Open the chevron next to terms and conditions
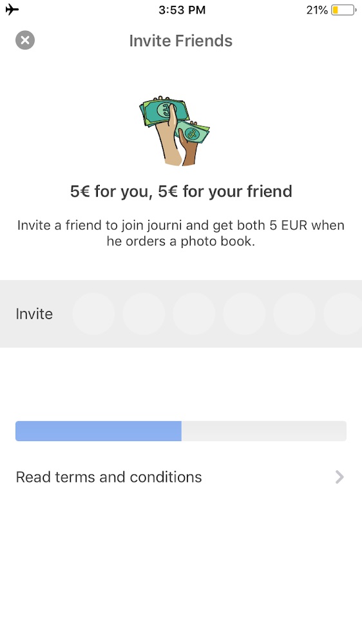 pos(339,477)
